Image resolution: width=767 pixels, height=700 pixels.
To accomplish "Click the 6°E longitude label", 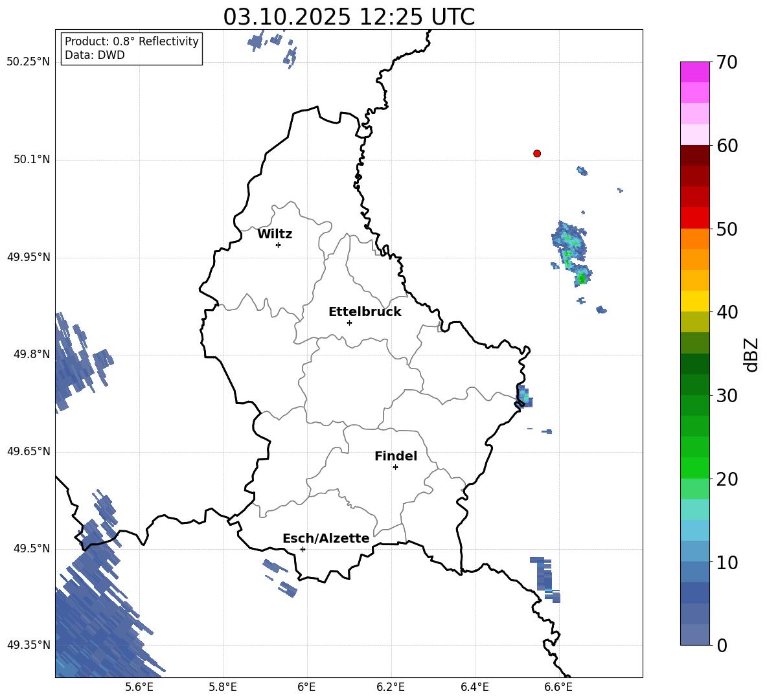I will (x=306, y=687).
